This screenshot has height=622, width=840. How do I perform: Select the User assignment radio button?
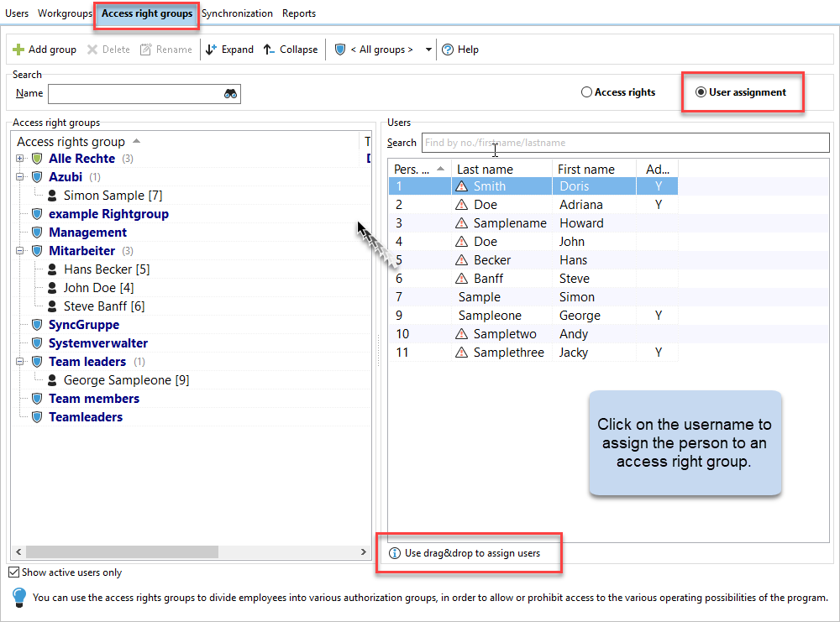point(701,92)
